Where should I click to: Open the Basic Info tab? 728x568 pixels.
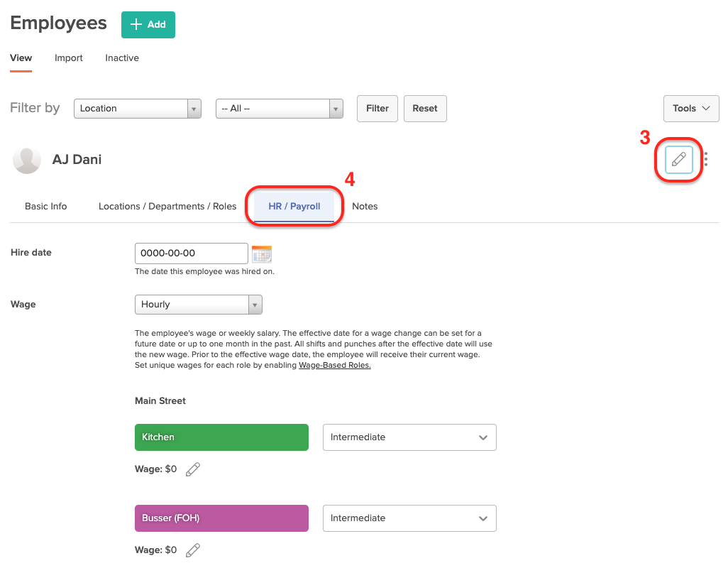pyautogui.click(x=46, y=206)
